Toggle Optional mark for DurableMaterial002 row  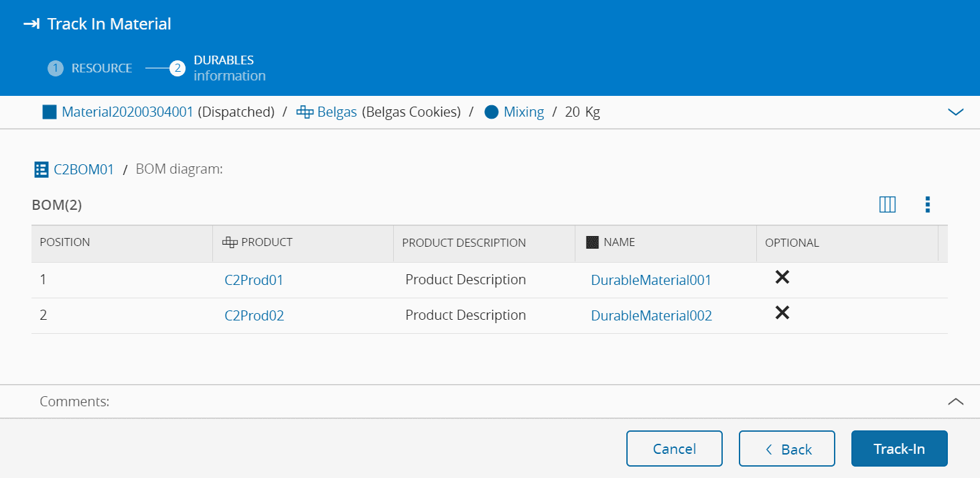tap(782, 313)
